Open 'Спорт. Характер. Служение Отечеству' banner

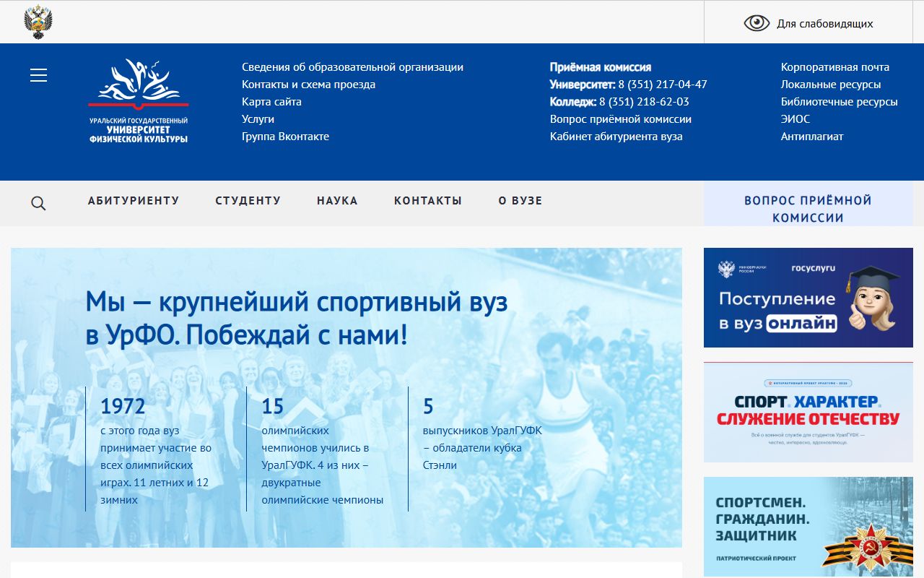pos(808,413)
